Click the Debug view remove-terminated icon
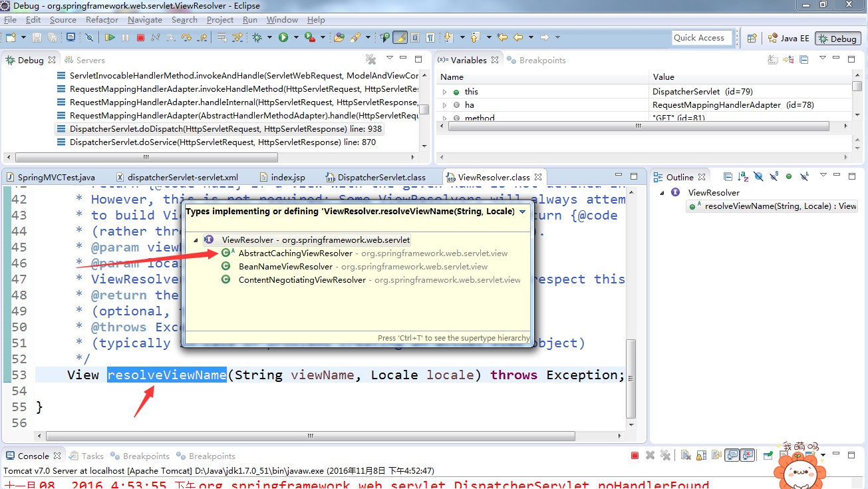The image size is (868, 489). coord(371,60)
